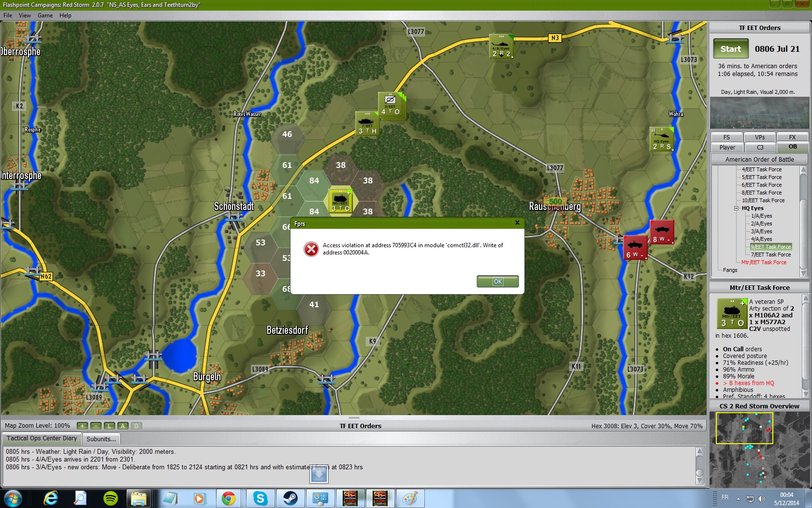Select the OB tab

coord(793,147)
